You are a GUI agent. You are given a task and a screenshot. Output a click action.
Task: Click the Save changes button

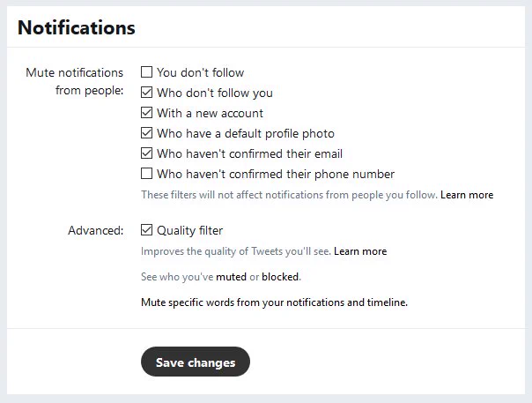pyautogui.click(x=196, y=362)
